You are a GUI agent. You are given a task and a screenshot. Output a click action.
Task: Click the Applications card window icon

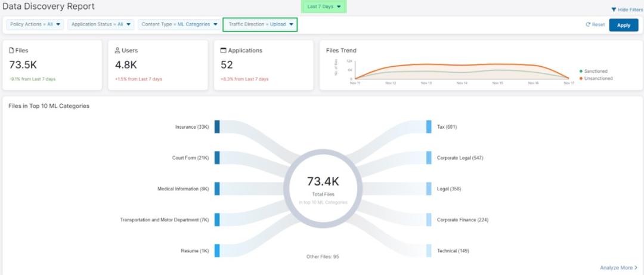(x=224, y=50)
